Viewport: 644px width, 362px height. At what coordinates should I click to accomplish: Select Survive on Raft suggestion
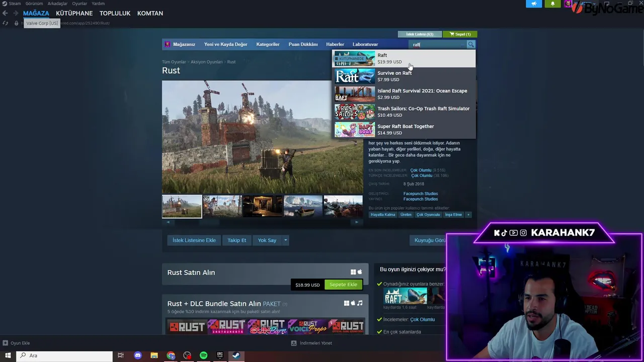coord(404,76)
